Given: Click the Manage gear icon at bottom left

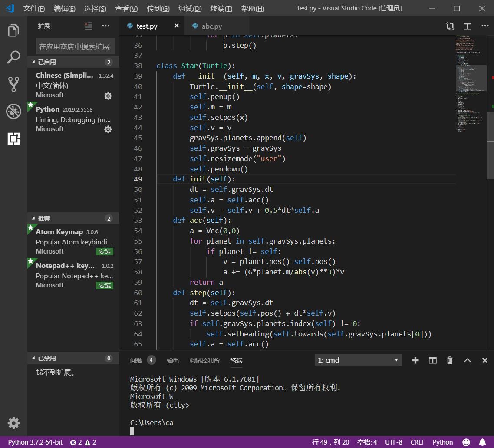Looking at the screenshot, I should point(13,423).
